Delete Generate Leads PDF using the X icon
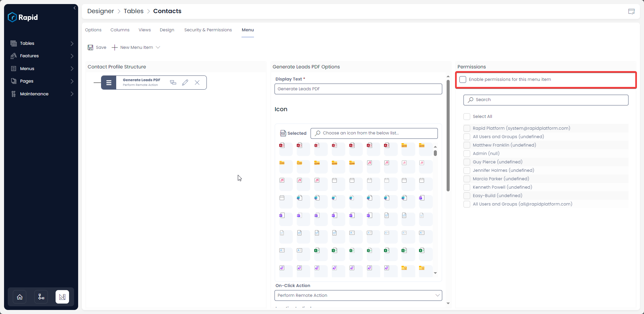 click(x=197, y=82)
